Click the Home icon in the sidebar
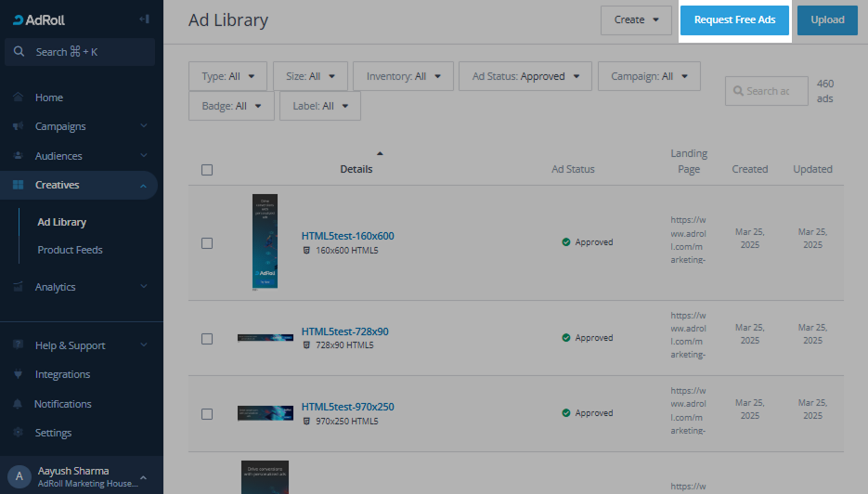This screenshot has width=868, height=494. (x=18, y=97)
